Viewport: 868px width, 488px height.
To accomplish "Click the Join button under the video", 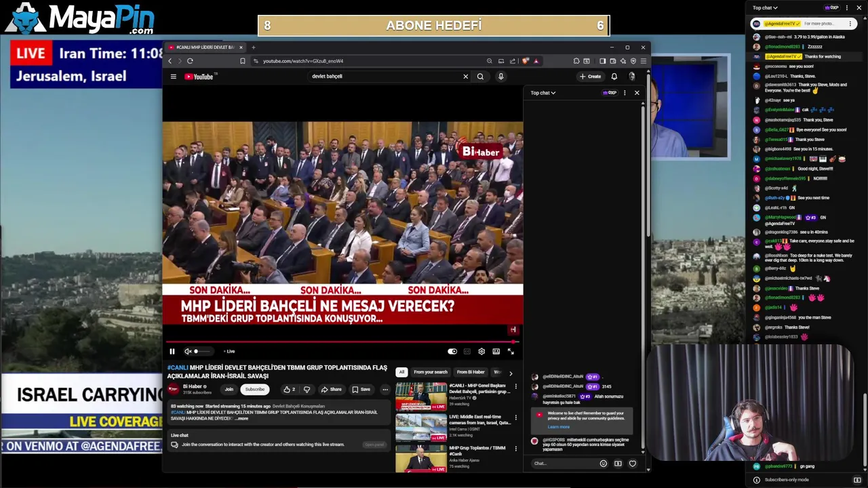I will tap(229, 389).
